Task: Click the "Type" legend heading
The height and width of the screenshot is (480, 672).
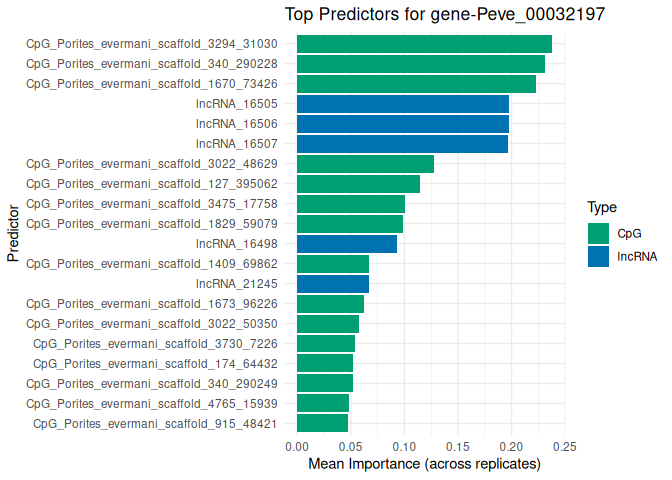Action: point(601,208)
